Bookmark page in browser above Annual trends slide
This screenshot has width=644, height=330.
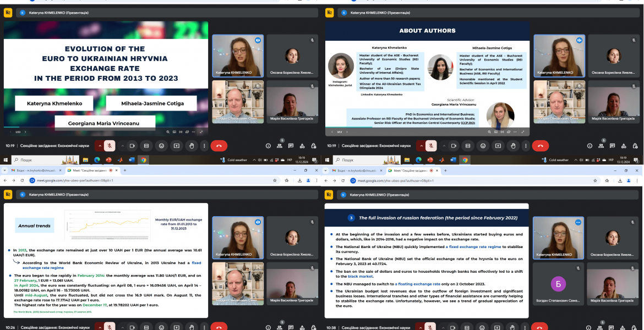[x=275, y=180]
